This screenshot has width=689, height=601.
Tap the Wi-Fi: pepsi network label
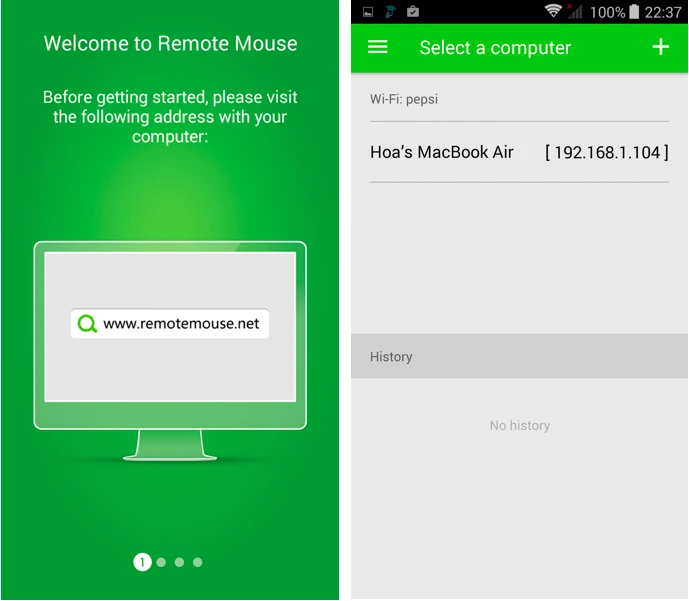tap(404, 99)
